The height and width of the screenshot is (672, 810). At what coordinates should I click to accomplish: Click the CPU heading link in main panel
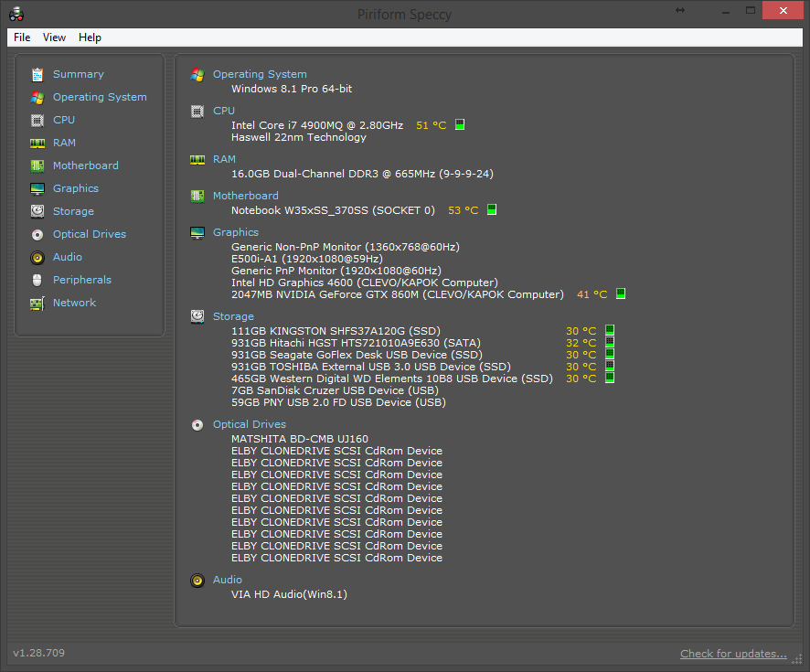pyautogui.click(x=224, y=111)
